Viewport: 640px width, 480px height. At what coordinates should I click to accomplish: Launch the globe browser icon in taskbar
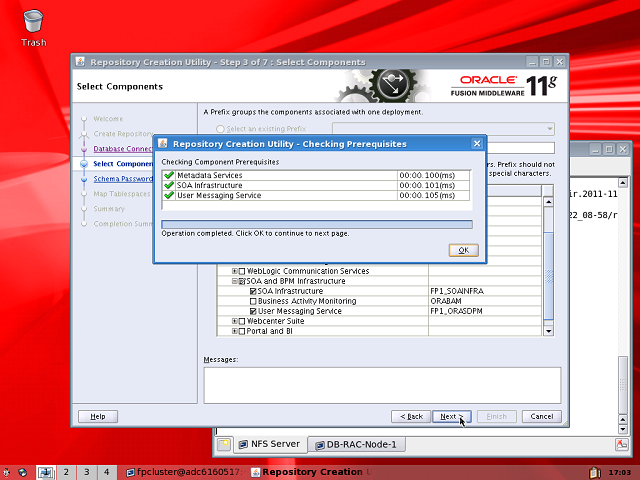[x=22, y=472]
